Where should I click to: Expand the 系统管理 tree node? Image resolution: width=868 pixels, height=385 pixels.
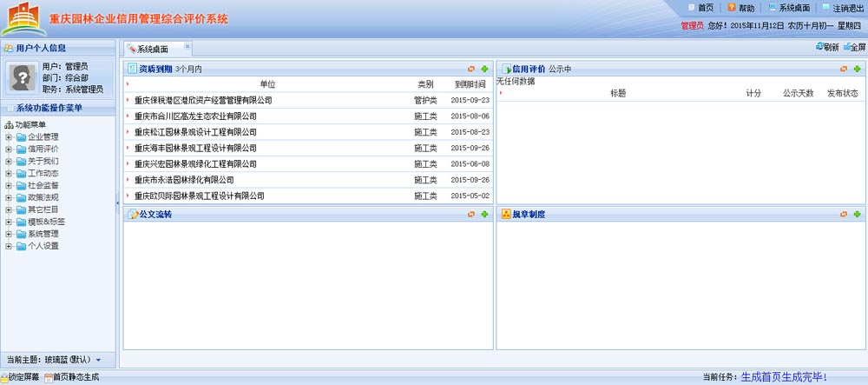pyautogui.click(x=9, y=234)
